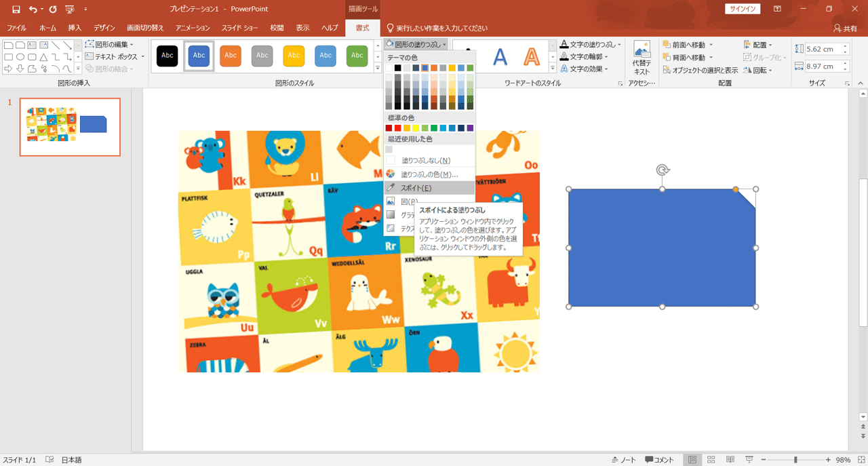Apply the yellow Abc shape style
Screen dimensions: 868x466
click(294, 56)
